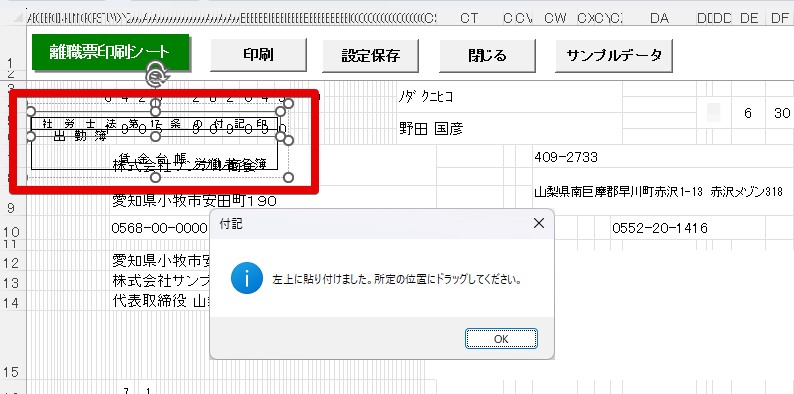Load sample data via サンプルデータ button
This screenshot has width=794, height=394.
pyautogui.click(x=614, y=55)
